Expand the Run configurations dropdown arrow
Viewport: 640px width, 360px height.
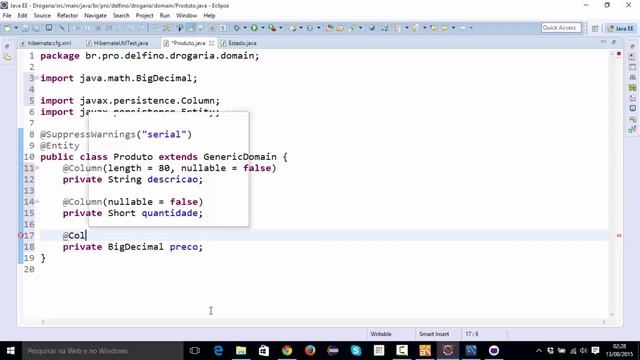pos(262,28)
